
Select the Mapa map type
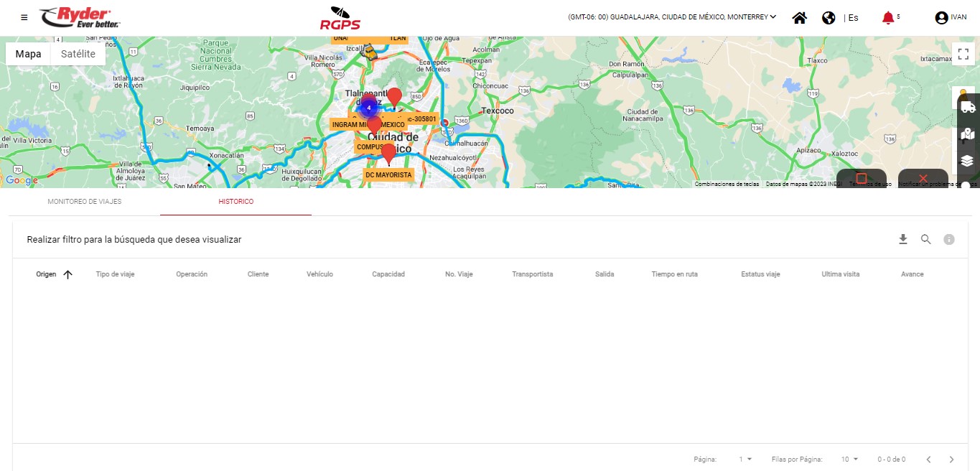29,54
